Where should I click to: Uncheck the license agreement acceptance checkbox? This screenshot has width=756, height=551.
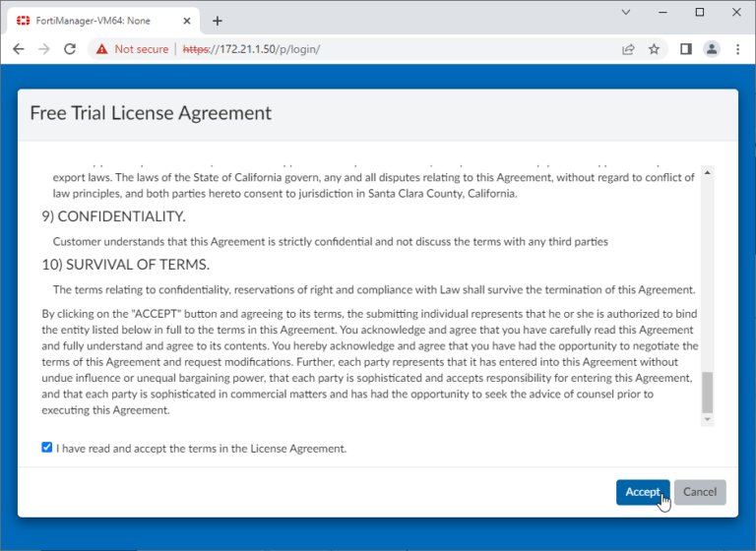coord(47,448)
